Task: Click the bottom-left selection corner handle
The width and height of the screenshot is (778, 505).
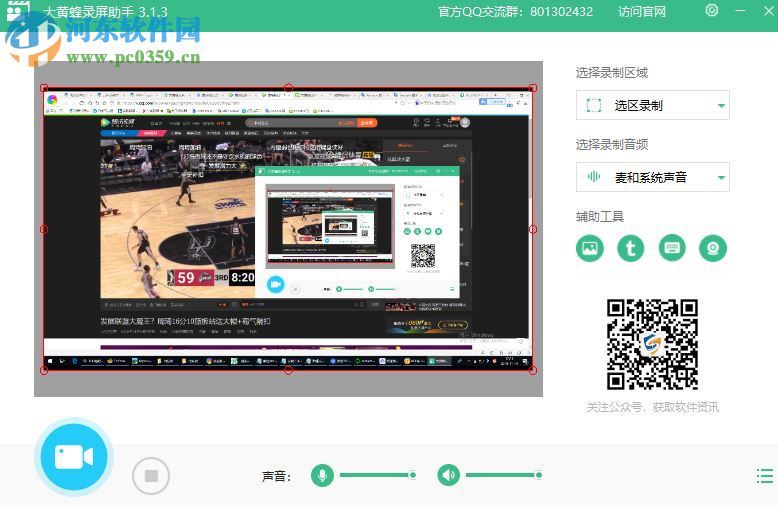Action: tap(44, 371)
